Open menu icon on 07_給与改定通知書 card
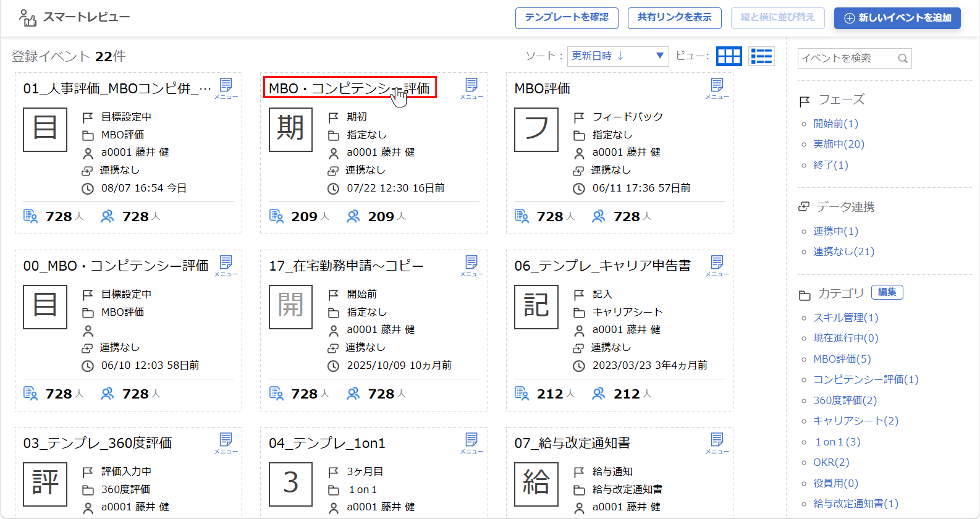 pos(717,443)
